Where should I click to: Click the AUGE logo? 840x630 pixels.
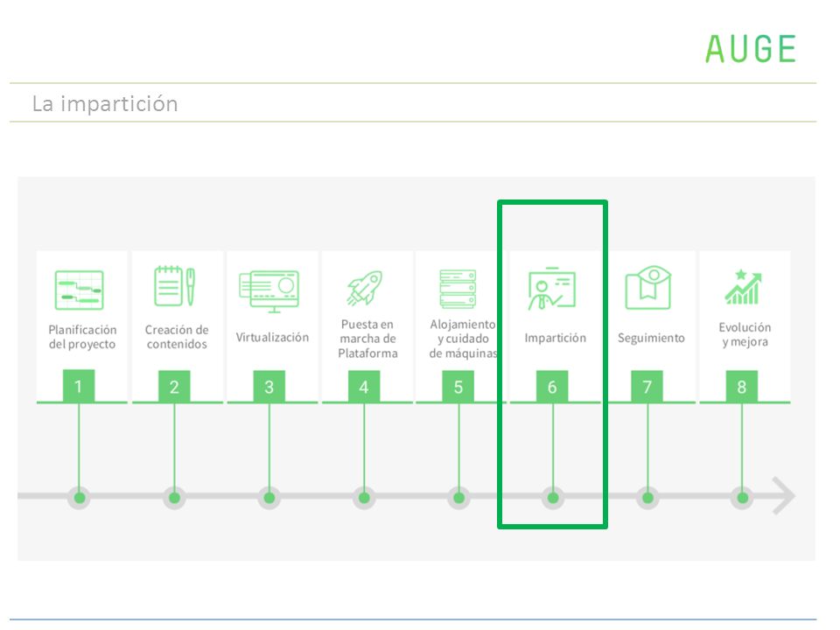[x=750, y=49]
